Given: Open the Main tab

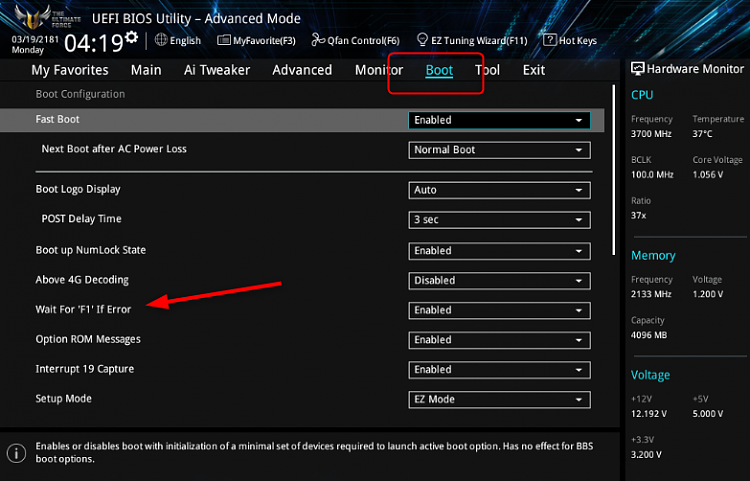Looking at the screenshot, I should click(x=146, y=70).
